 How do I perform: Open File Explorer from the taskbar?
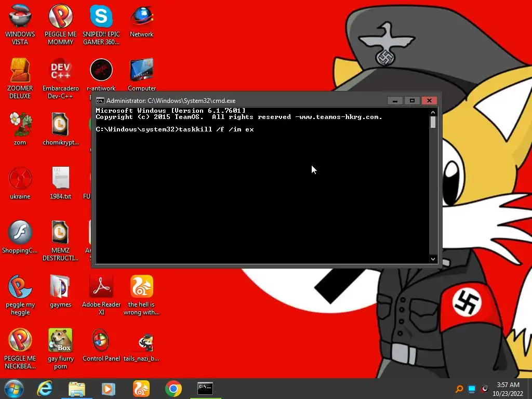tap(77, 389)
